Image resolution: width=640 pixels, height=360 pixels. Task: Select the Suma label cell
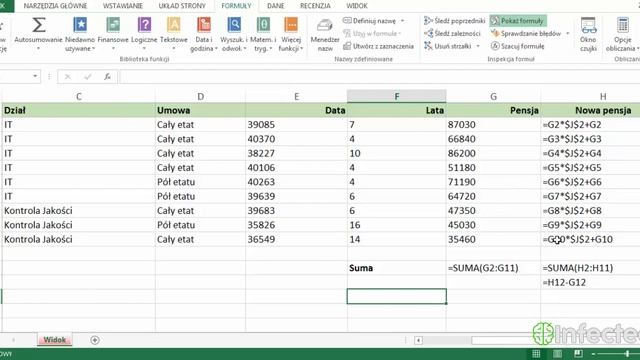[x=396, y=268]
